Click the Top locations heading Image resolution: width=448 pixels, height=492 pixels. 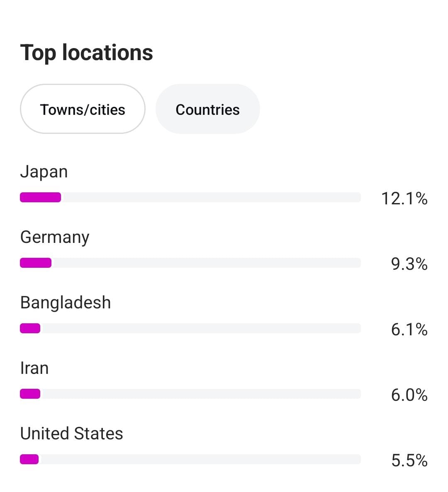click(87, 53)
